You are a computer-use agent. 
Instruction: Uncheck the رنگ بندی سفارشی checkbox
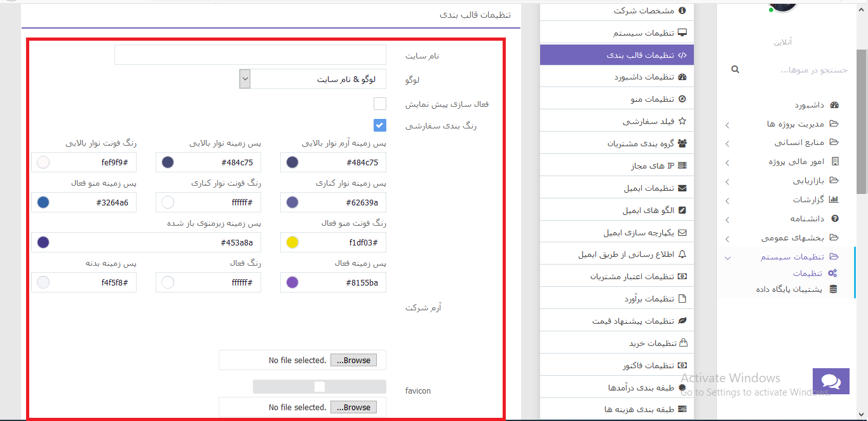(x=380, y=125)
